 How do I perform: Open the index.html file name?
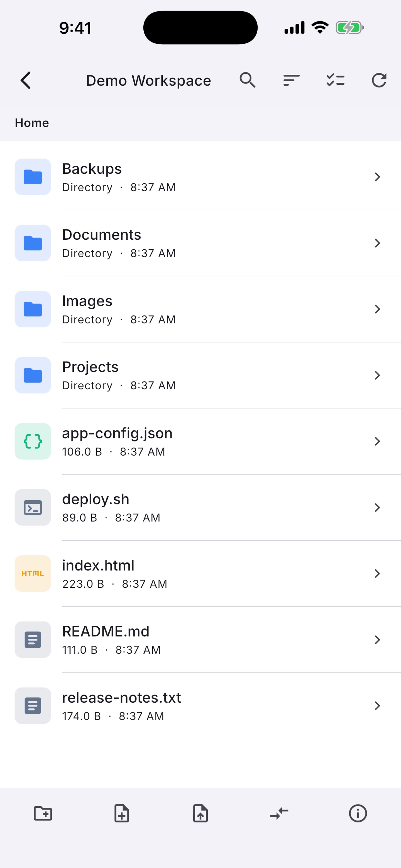pyautogui.click(x=98, y=565)
